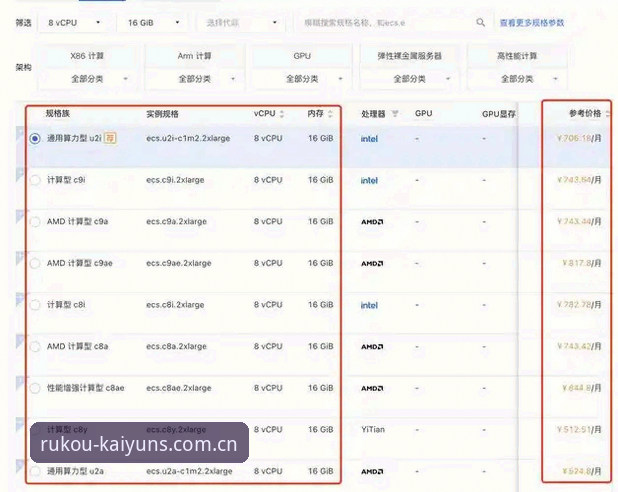
Task: Click into the spec name search field
Action: click(386, 23)
